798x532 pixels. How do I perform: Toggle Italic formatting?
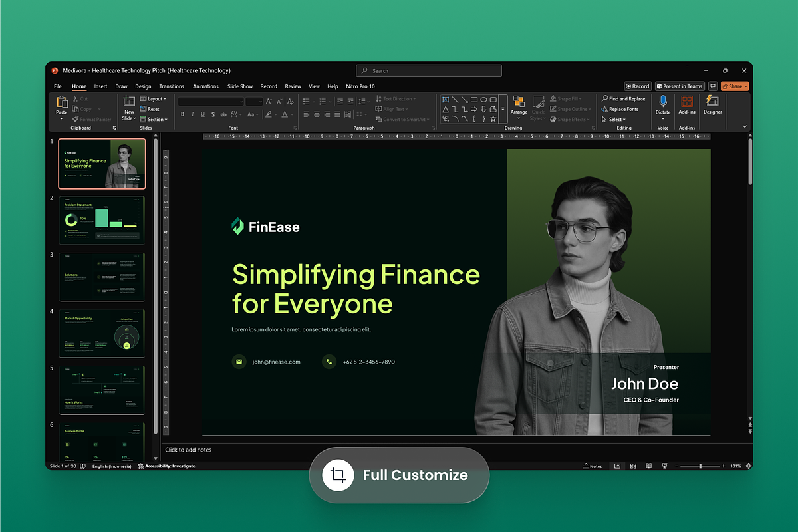click(192, 114)
